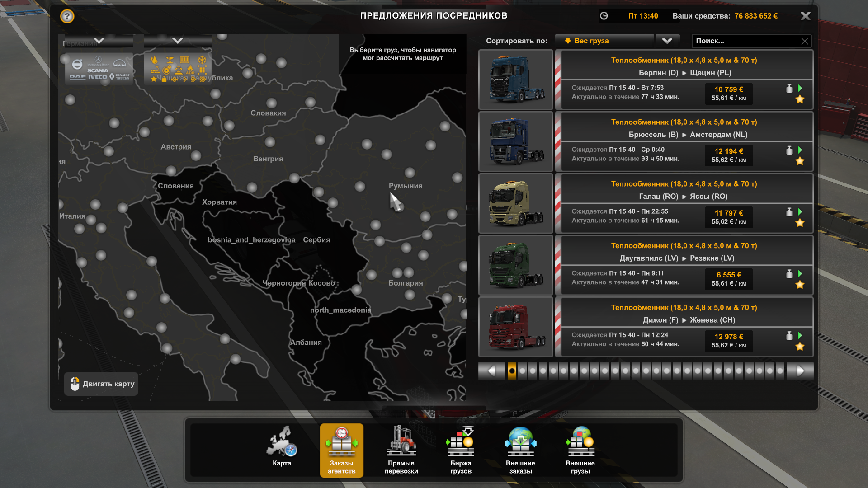Click the clock time icon
Viewport: 868px width, 488px height.
pos(604,16)
